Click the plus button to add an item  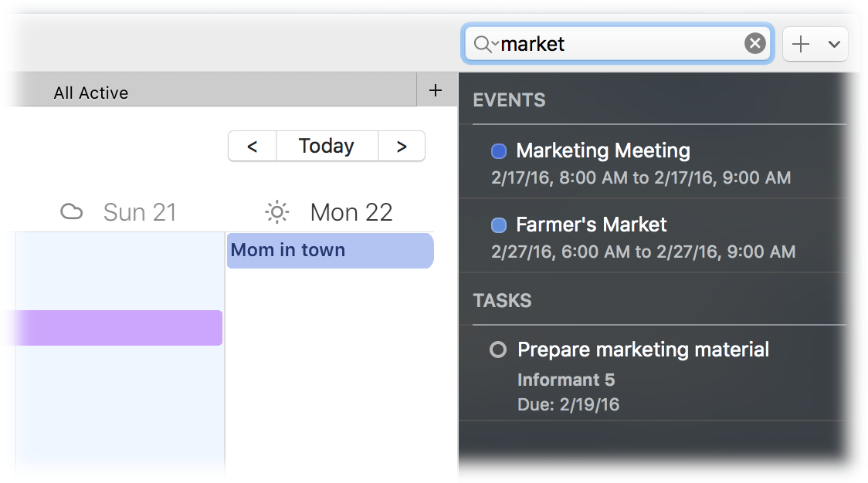point(801,44)
